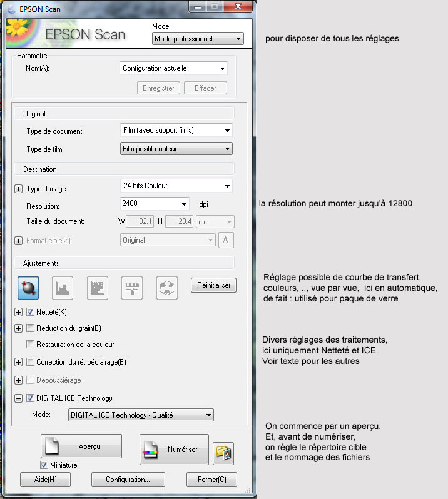Click the auto exposure adjustment icon
Image resolution: width=448 pixels, height=499 pixels.
coord(29,287)
